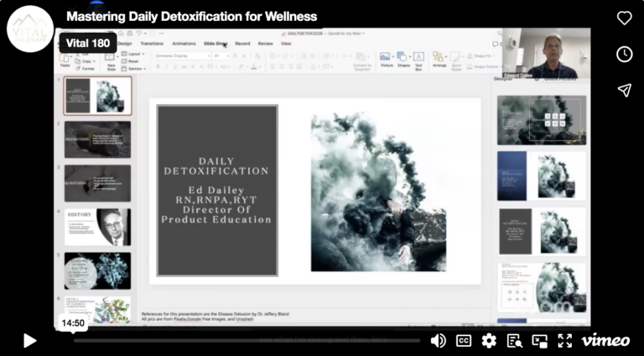Image resolution: width=644 pixels, height=356 pixels.
Task: Share the video with paper plane icon
Action: 624,90
